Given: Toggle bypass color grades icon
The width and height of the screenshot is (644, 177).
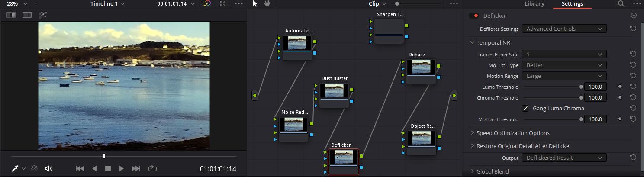Looking at the screenshot, I should [207, 4].
